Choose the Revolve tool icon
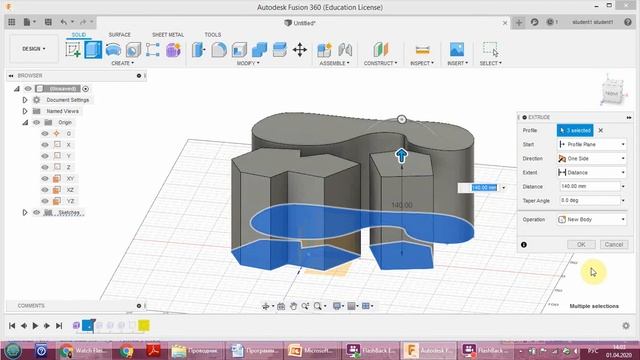Screen dimensions: 640x360 [x=113, y=50]
